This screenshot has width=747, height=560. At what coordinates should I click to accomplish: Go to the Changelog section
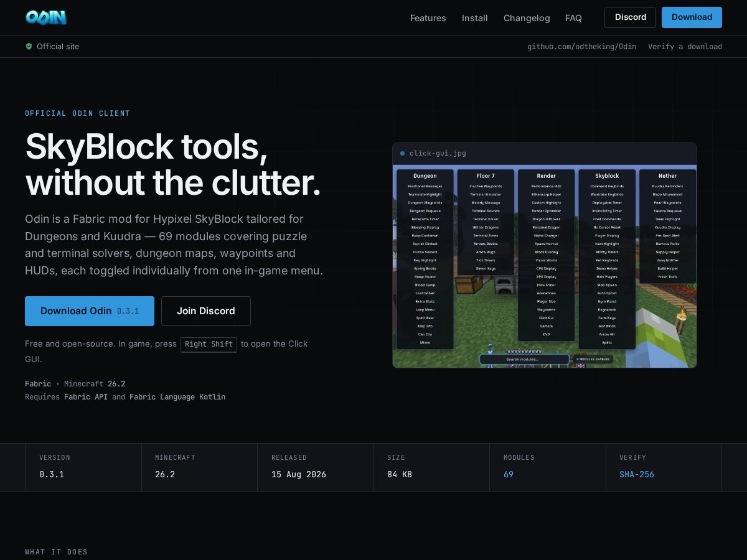point(527,18)
